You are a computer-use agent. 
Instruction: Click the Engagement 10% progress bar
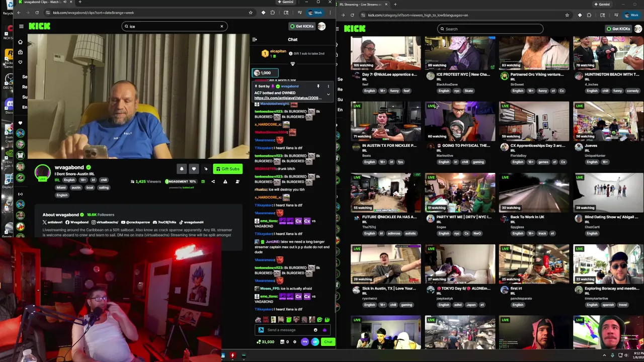181,182
